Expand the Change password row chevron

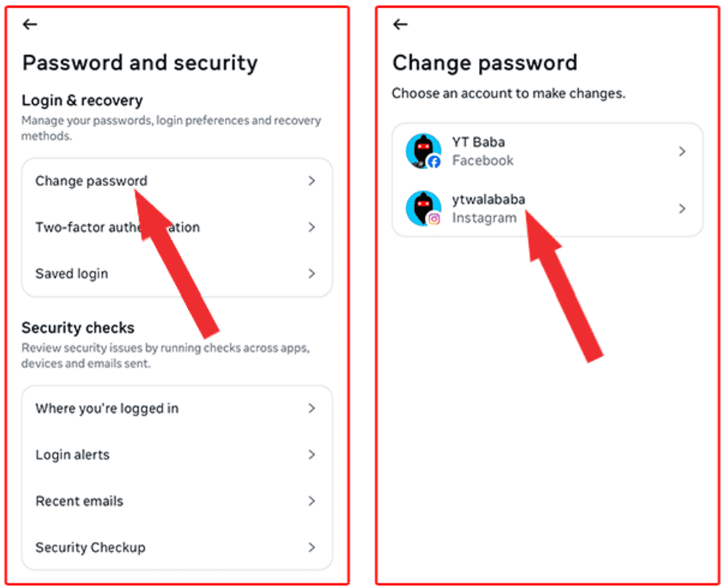[x=311, y=181]
